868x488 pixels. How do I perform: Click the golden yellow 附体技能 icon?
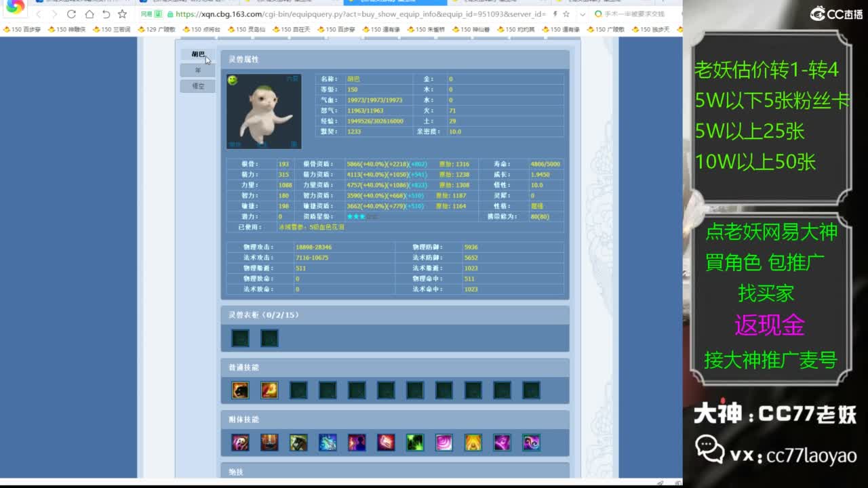473,442
